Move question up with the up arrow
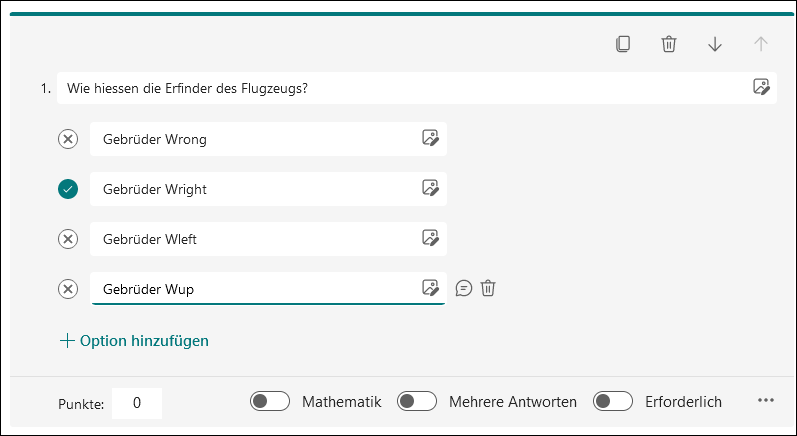This screenshot has width=797, height=436. click(760, 44)
